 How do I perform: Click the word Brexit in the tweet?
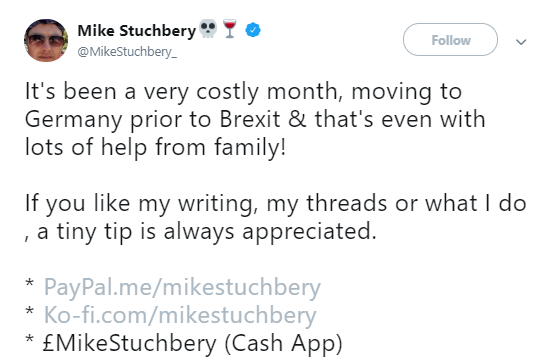point(250,119)
